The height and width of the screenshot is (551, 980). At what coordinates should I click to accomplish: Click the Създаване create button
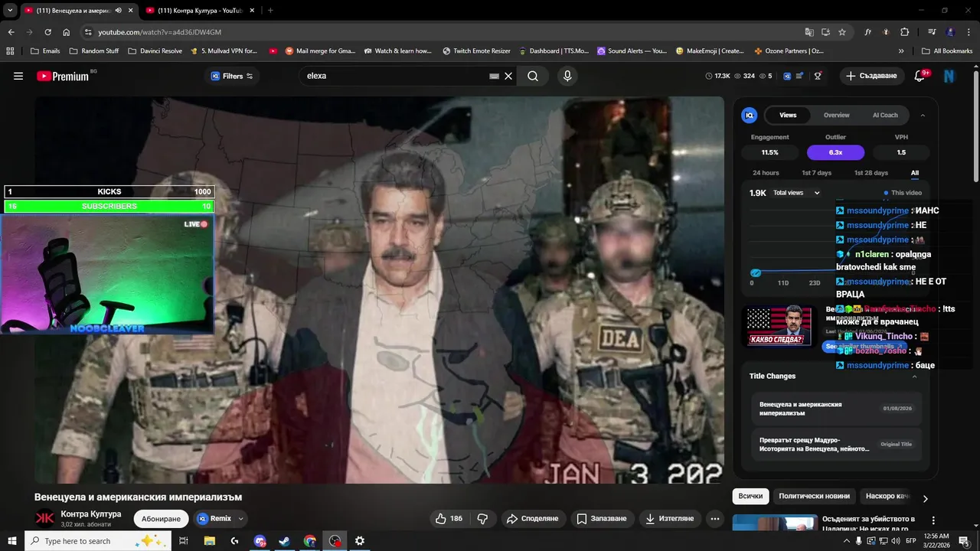pyautogui.click(x=872, y=76)
